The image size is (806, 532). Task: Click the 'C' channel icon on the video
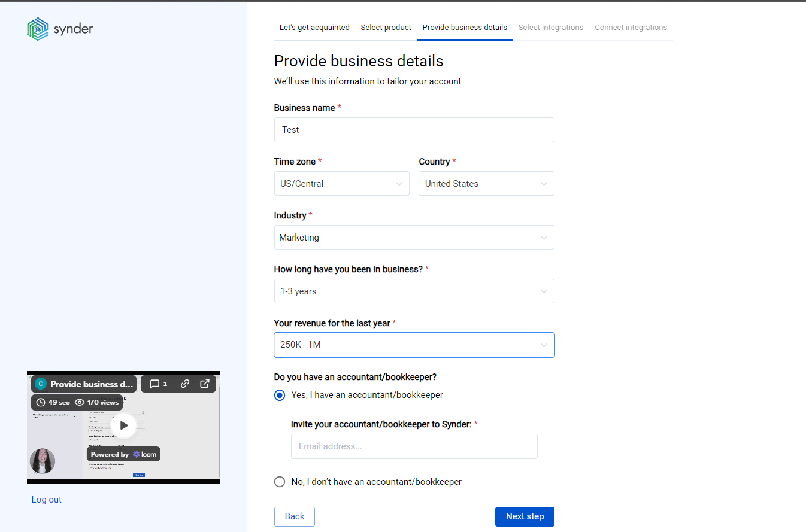[x=41, y=384]
